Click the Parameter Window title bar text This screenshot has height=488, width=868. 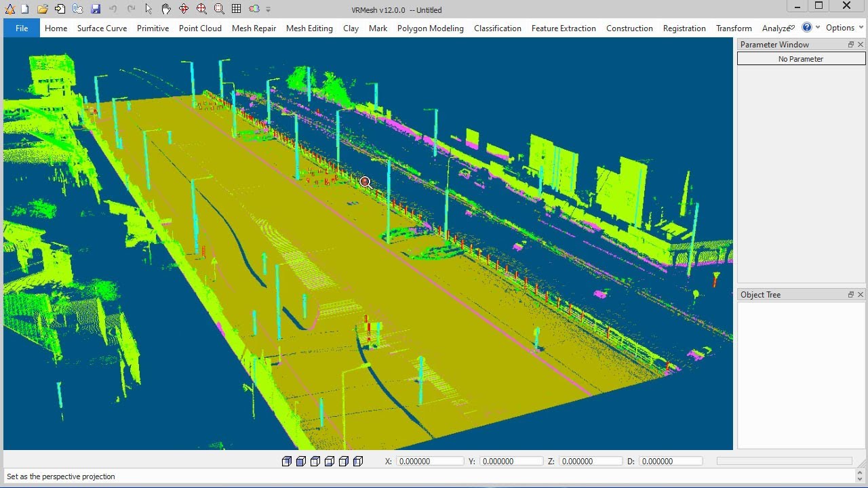tap(774, 44)
